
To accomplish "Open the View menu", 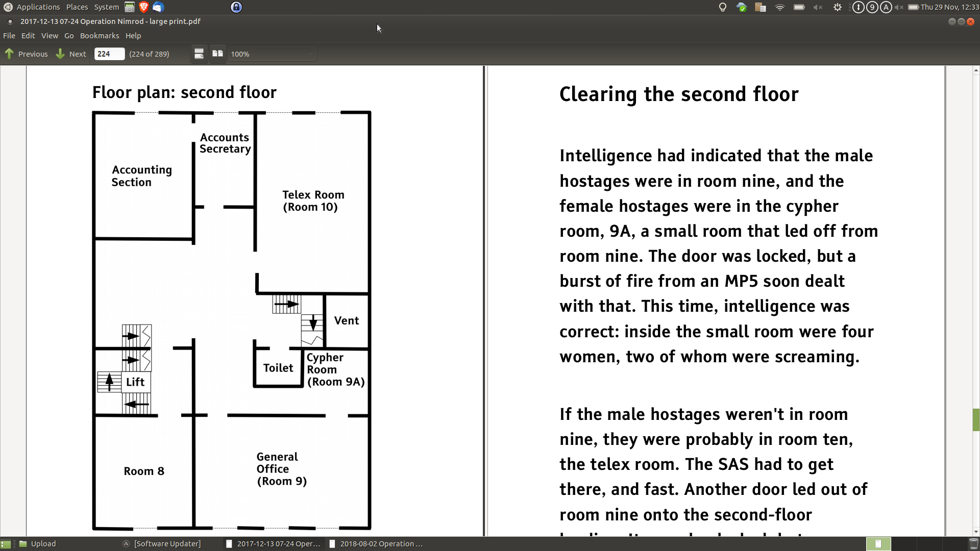I will (x=50, y=36).
